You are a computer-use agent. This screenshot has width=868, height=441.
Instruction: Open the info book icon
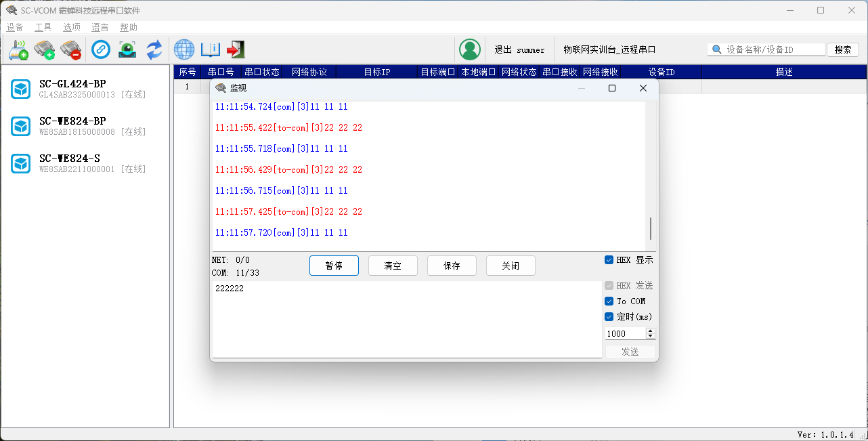pos(210,49)
